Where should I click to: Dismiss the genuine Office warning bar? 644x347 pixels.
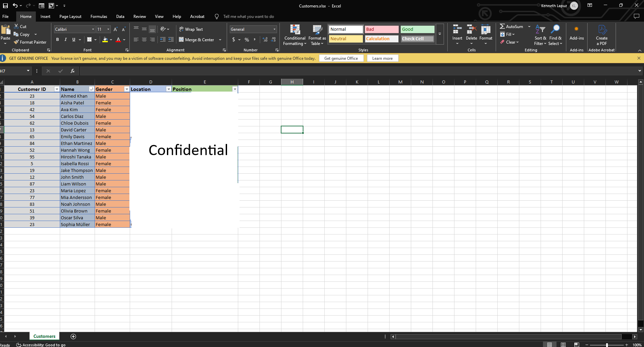[x=639, y=58]
